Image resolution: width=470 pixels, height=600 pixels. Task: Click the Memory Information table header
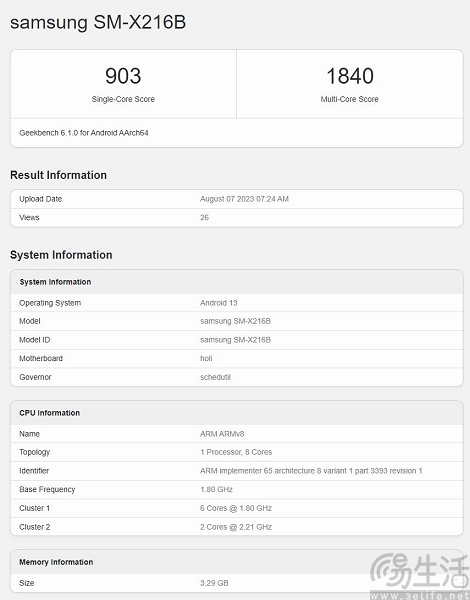pyautogui.click(x=56, y=562)
